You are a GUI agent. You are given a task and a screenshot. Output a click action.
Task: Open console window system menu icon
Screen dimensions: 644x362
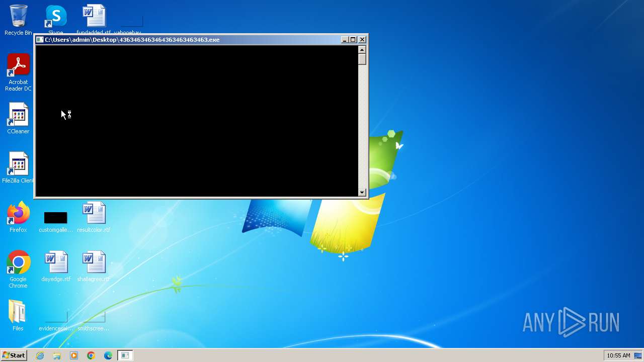[x=40, y=40]
